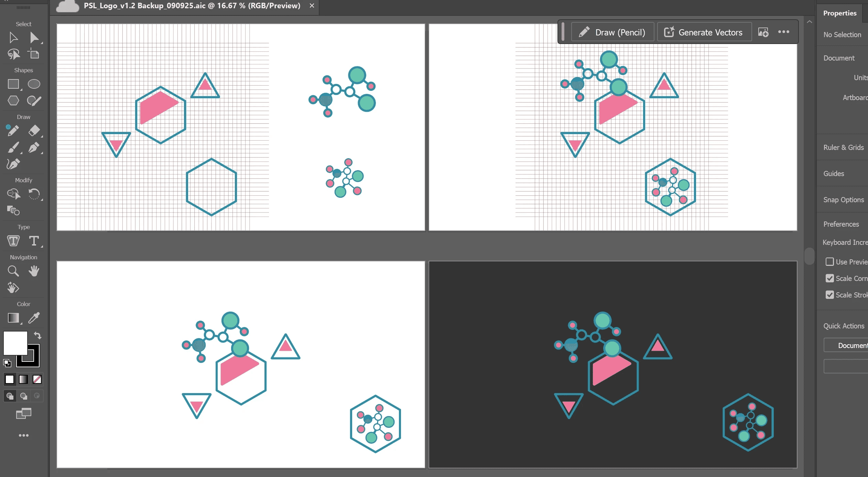Click the Generate Vectors button
The height and width of the screenshot is (477, 868).
(x=704, y=32)
